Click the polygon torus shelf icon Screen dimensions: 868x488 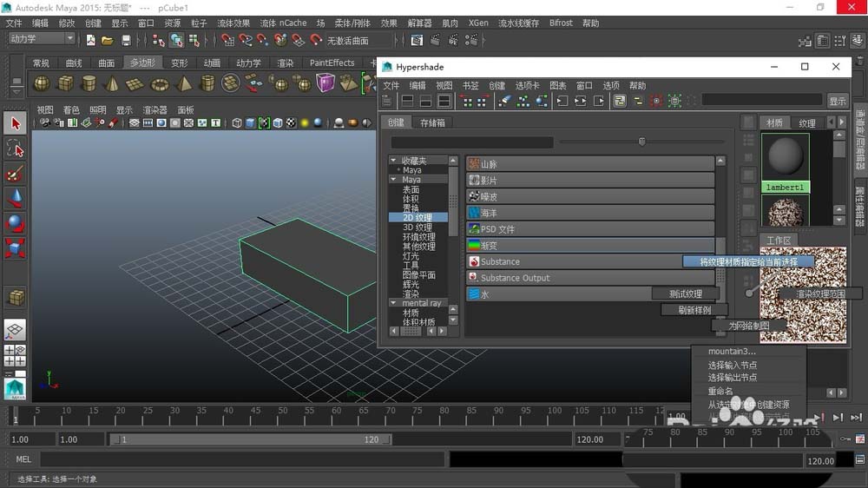click(160, 83)
